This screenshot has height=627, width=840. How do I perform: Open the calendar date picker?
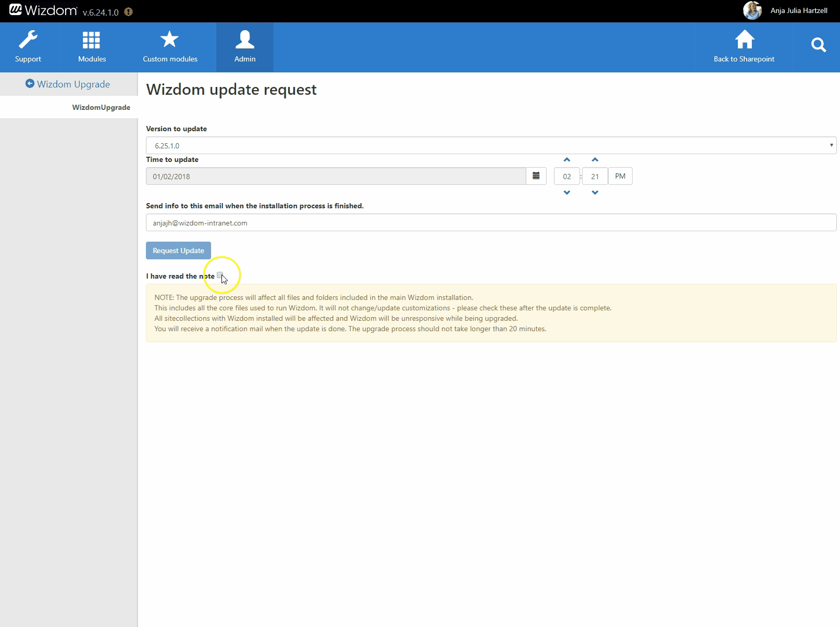coord(536,176)
